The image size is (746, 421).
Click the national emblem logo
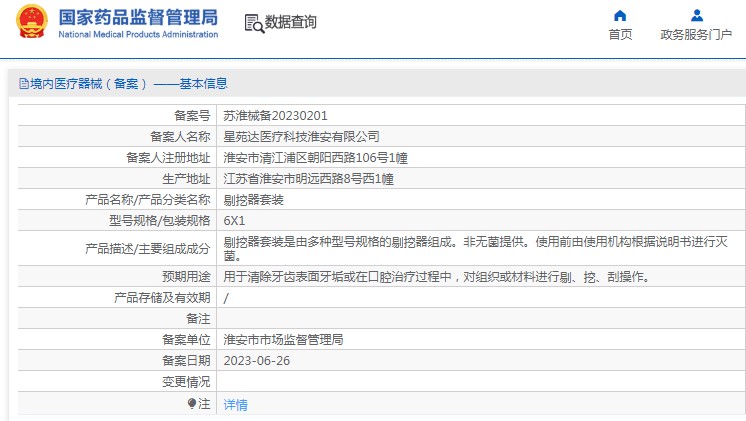click(32, 21)
